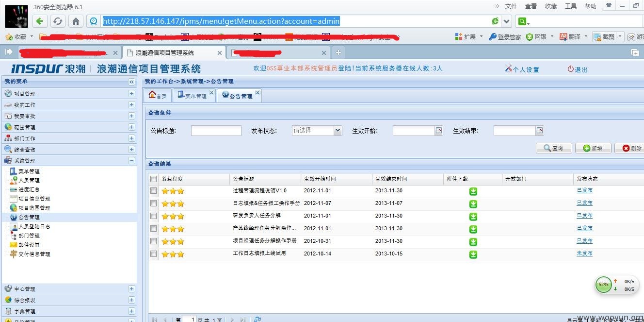Toggle the sidebar arrow icon left of tabs

click(x=8, y=52)
